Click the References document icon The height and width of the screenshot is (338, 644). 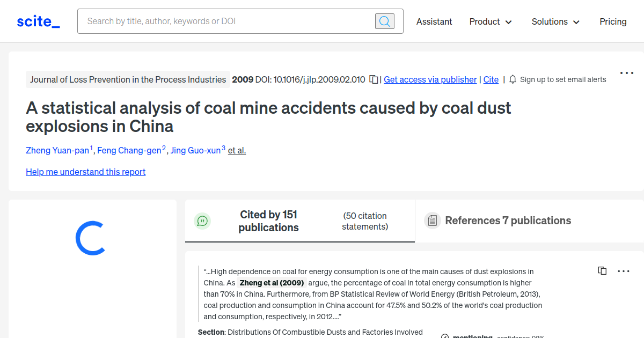pos(433,221)
